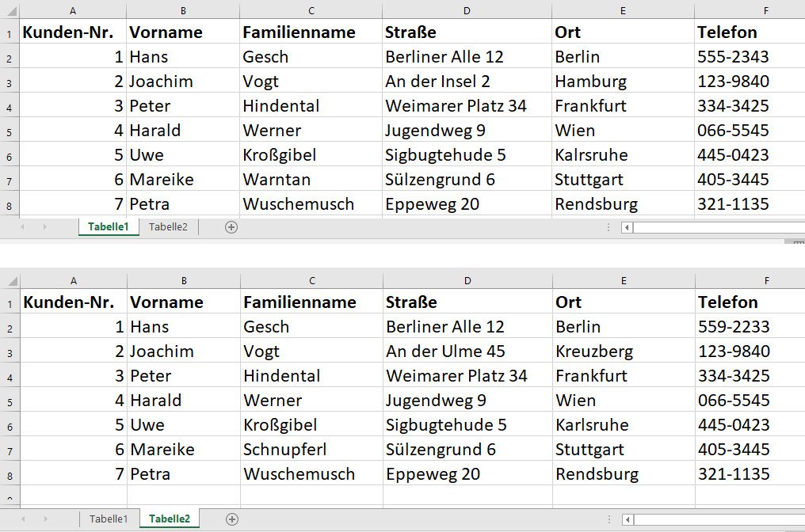Add a new sheet in the top workbook
The width and height of the screenshot is (805, 532).
pyautogui.click(x=231, y=227)
